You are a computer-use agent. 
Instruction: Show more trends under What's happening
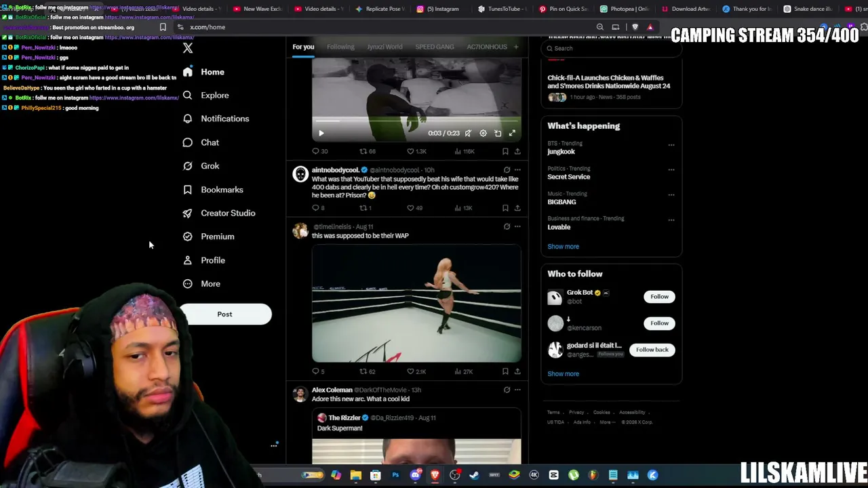coord(563,247)
